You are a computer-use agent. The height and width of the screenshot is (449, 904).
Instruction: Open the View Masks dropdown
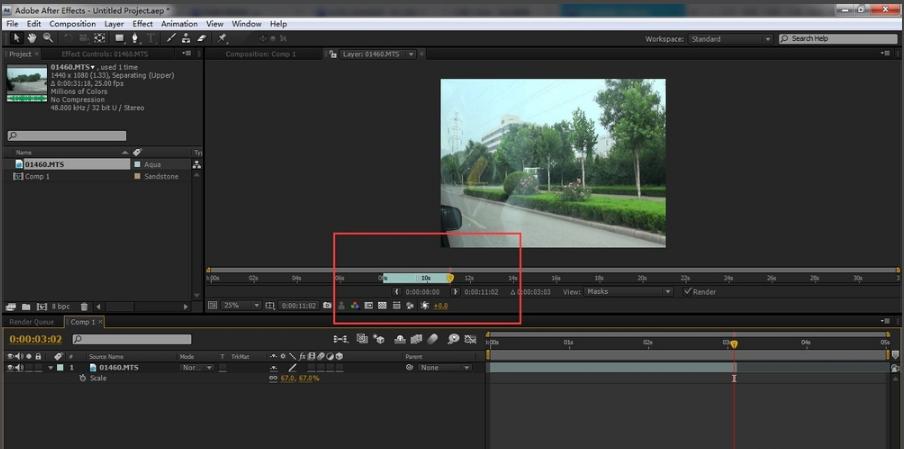pos(628,292)
